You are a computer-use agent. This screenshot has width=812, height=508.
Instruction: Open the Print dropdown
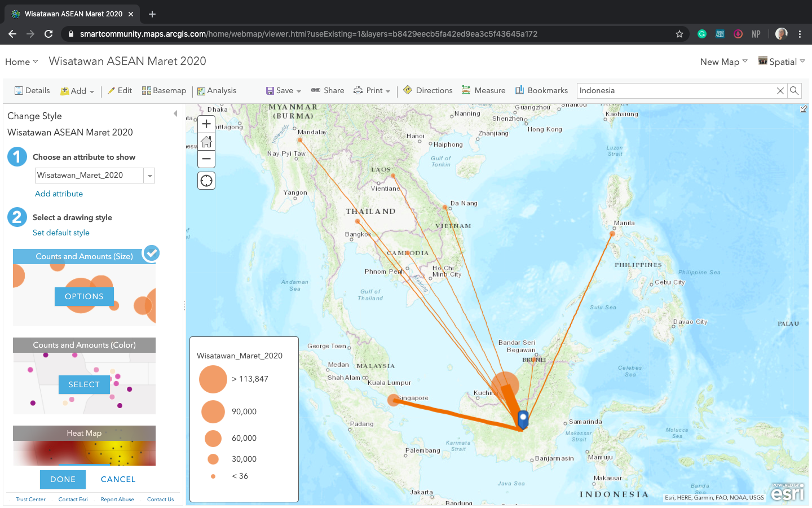click(x=372, y=90)
